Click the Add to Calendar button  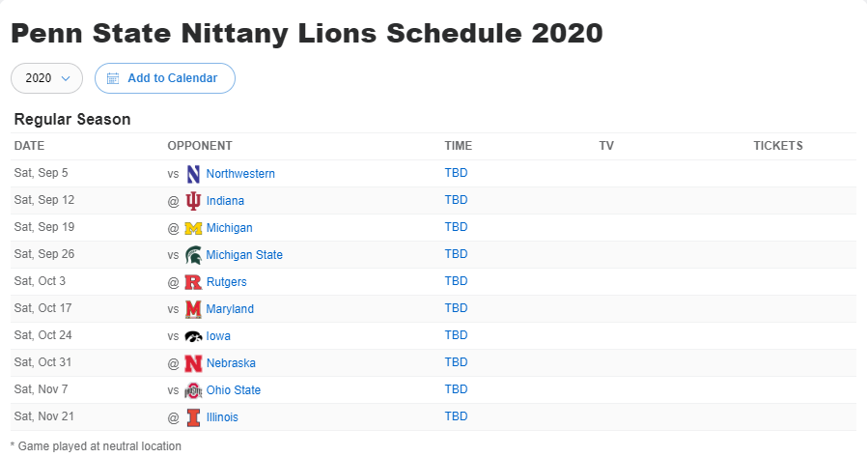[x=165, y=78]
